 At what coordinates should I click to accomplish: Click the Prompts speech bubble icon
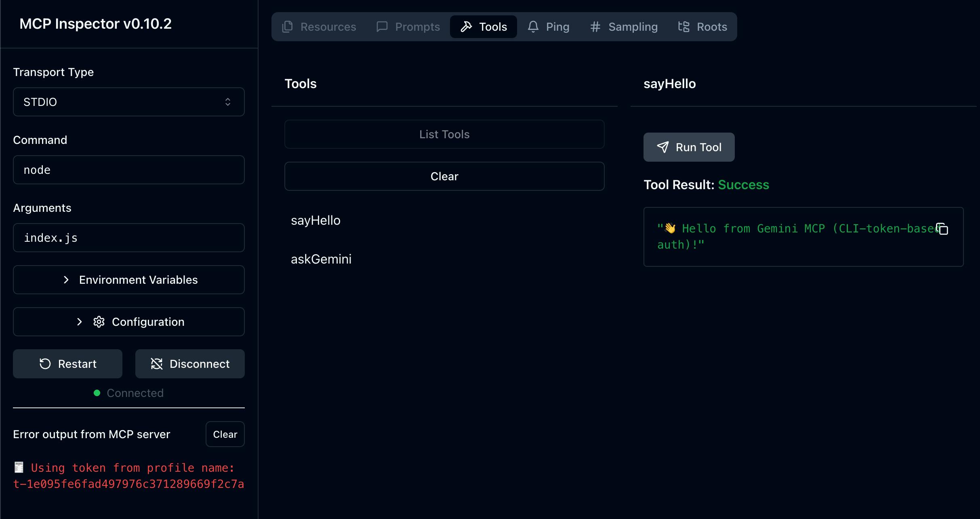[381, 26]
